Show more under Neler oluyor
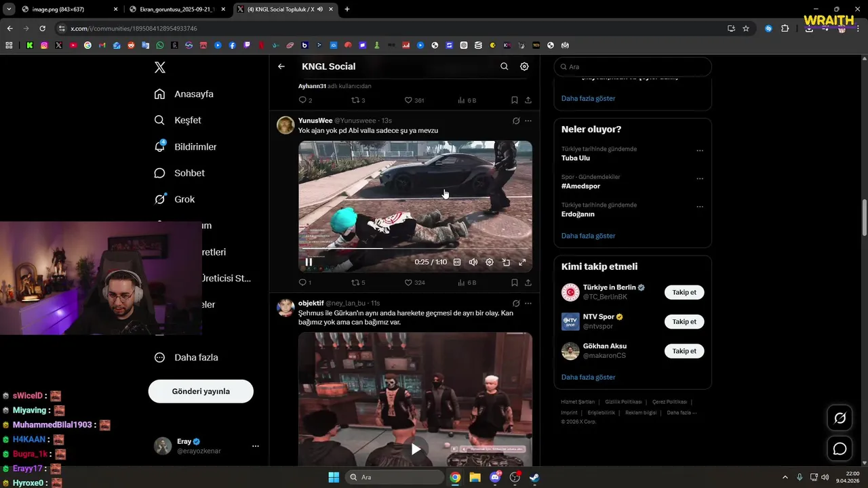 pos(588,236)
